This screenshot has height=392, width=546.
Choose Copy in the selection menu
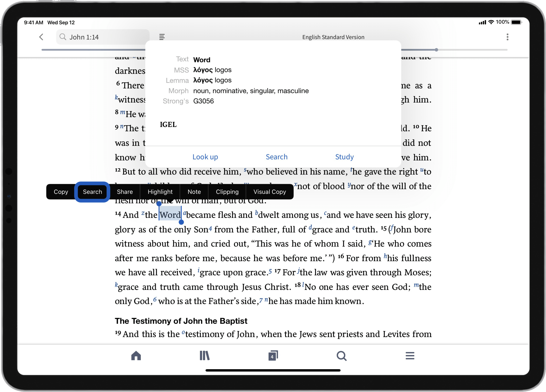point(61,192)
